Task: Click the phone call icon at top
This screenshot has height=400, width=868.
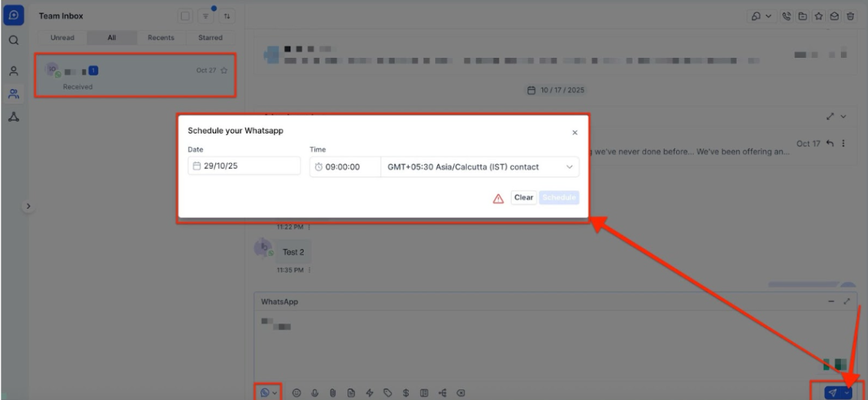Action: 786,17
